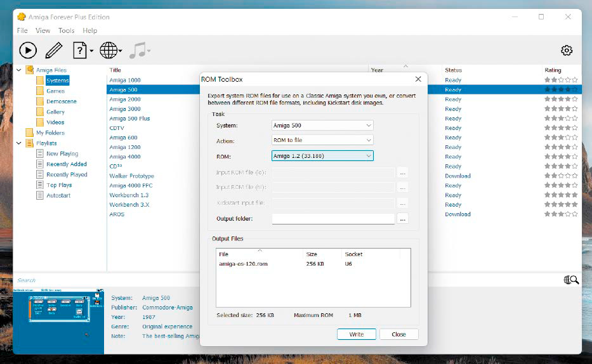592x364 pixels.
Task: Browse for Output folder with ellipsis button
Action: coord(403,219)
